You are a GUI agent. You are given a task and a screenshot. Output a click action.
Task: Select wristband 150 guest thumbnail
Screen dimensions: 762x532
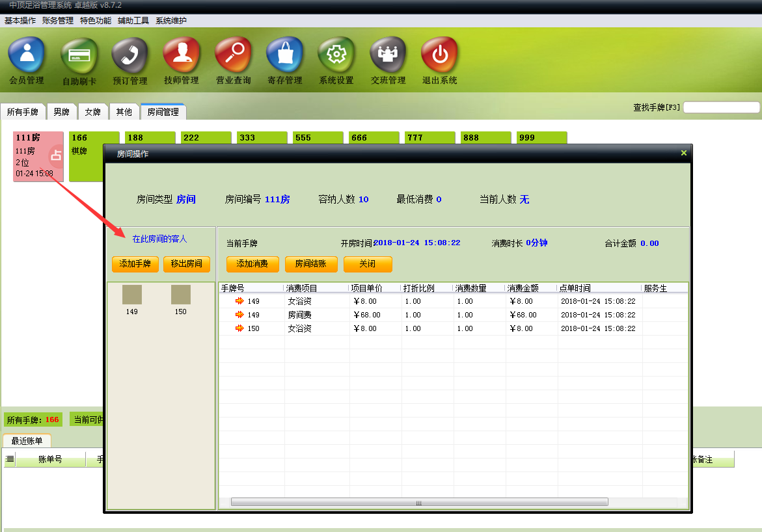[x=181, y=295]
